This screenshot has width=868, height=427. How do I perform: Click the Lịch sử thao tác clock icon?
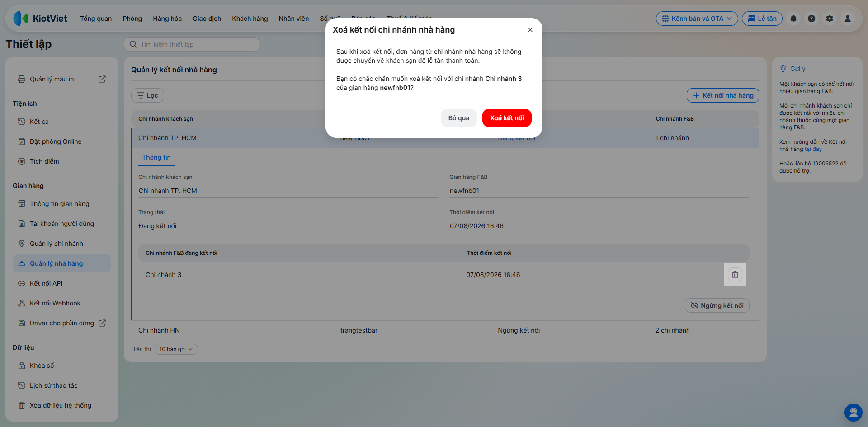tap(22, 385)
